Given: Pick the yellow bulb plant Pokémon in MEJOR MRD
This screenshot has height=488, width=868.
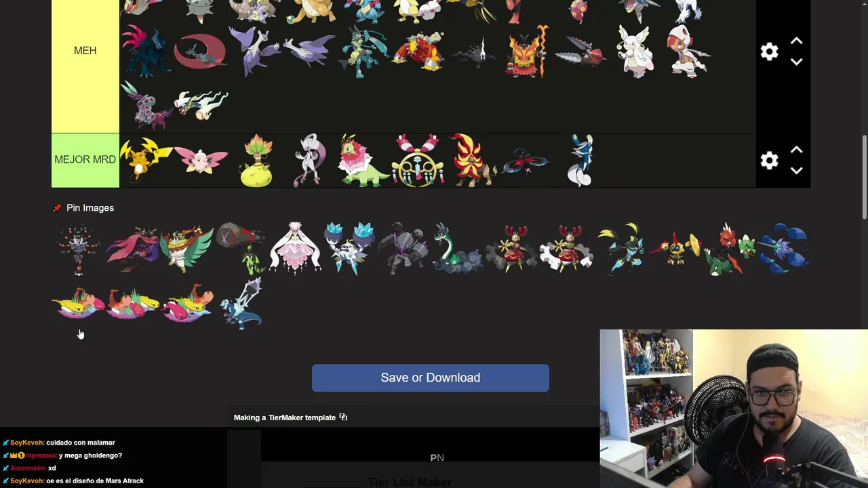Looking at the screenshot, I should 255,160.
